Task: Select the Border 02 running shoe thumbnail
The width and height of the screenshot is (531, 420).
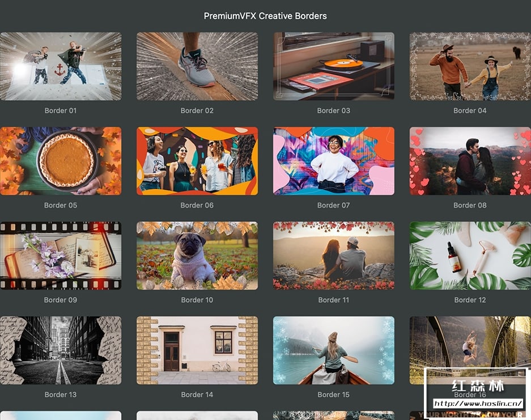Action: click(x=197, y=66)
